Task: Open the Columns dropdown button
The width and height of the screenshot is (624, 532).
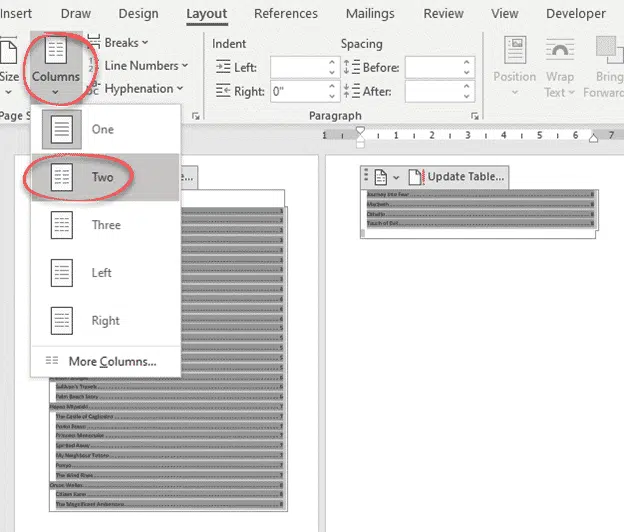Action: click(x=56, y=66)
